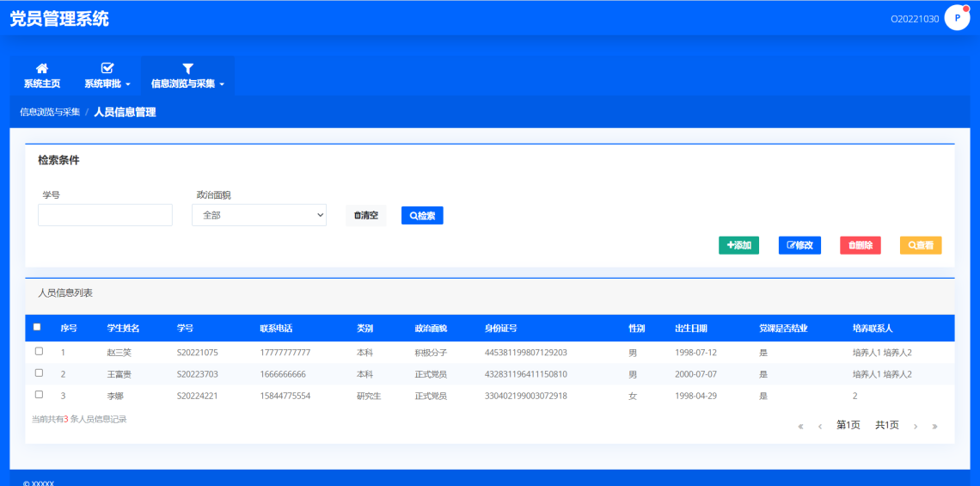The width and height of the screenshot is (980, 486).
Task: Click the 检索 search button
Action: tap(422, 215)
